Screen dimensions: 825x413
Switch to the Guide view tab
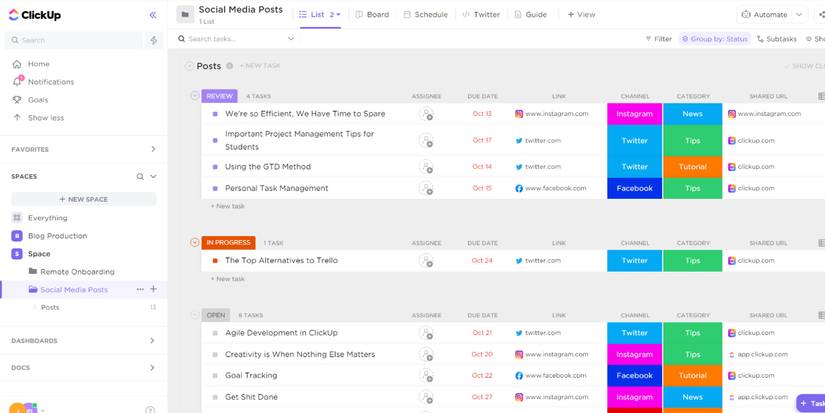pos(531,15)
